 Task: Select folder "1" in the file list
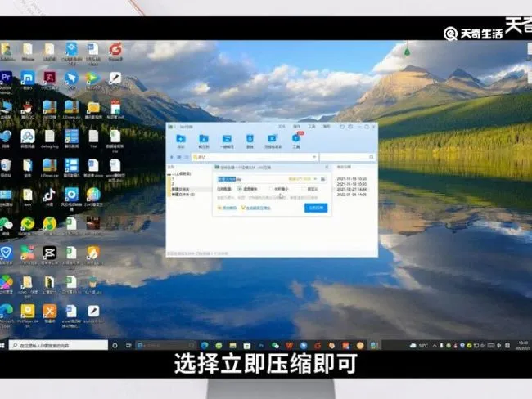coord(173,179)
